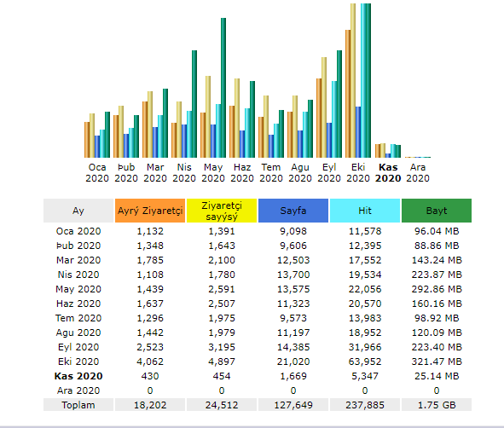
Task: Click the total hits 237,885
Action: (x=365, y=405)
